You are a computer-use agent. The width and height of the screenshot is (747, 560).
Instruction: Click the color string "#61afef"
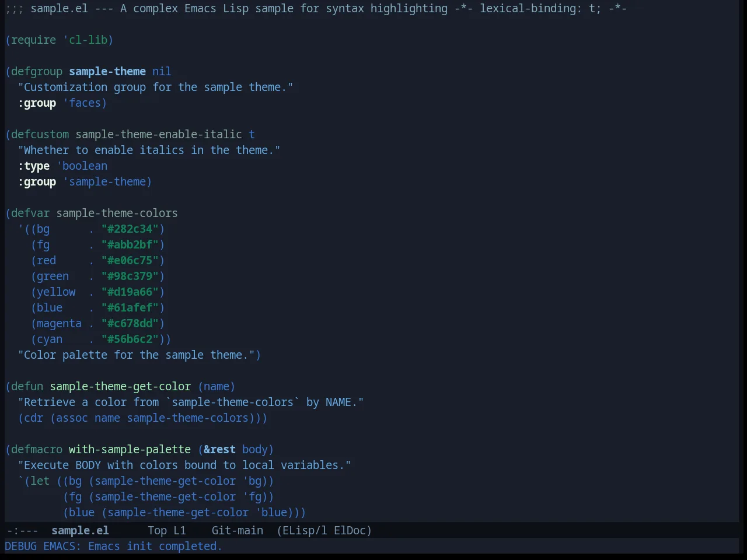[130, 307]
